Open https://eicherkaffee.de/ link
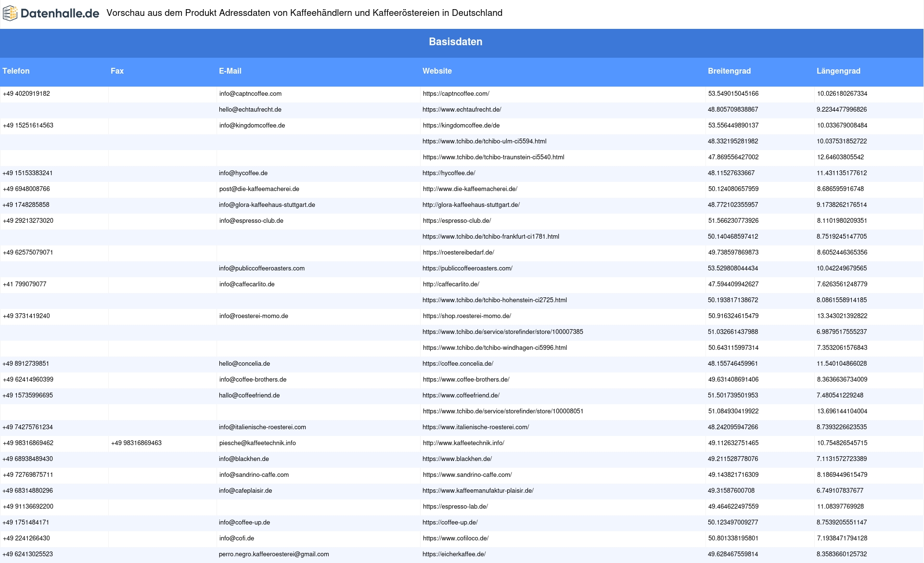 [x=454, y=554]
